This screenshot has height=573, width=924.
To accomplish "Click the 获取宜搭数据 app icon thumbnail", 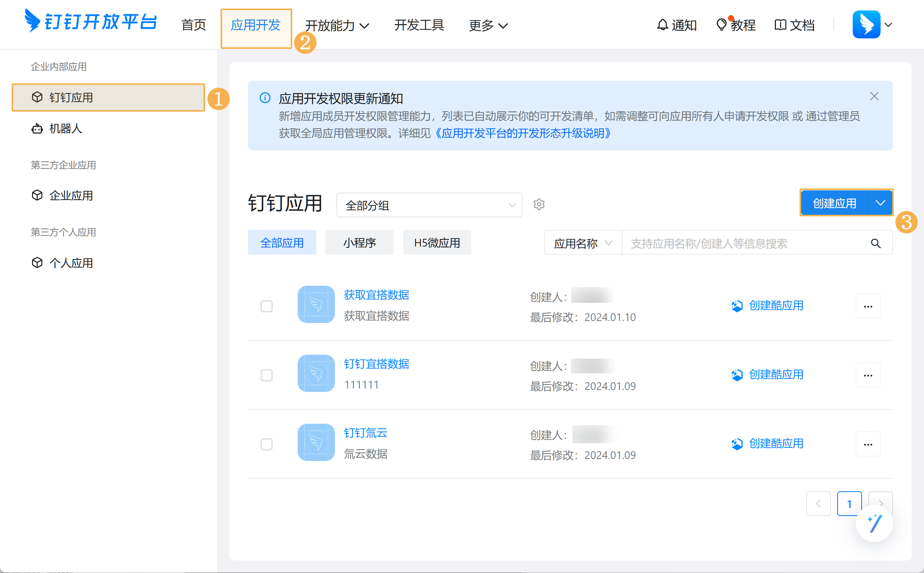I will click(x=316, y=304).
